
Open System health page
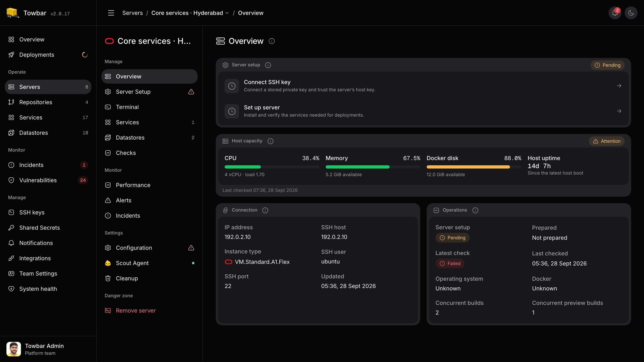click(48, 289)
